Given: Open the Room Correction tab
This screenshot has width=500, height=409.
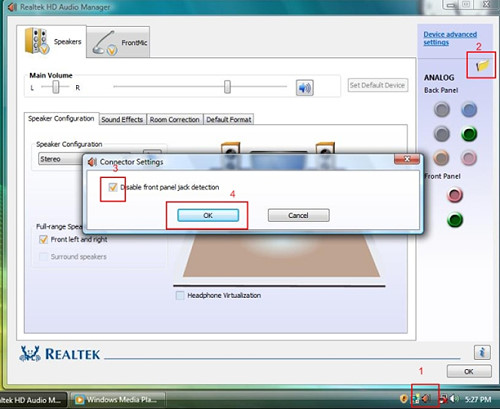Looking at the screenshot, I should 175,119.
